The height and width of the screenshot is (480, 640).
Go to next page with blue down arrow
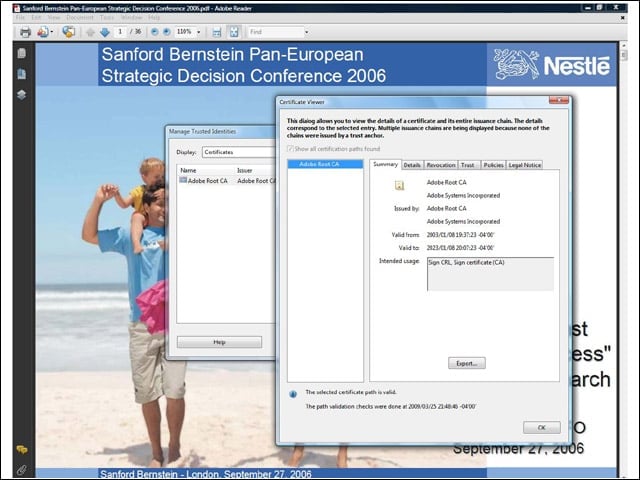click(x=104, y=32)
